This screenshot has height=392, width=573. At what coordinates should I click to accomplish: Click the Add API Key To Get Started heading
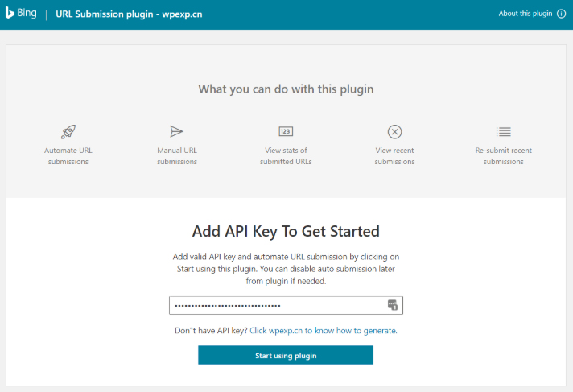pos(286,232)
